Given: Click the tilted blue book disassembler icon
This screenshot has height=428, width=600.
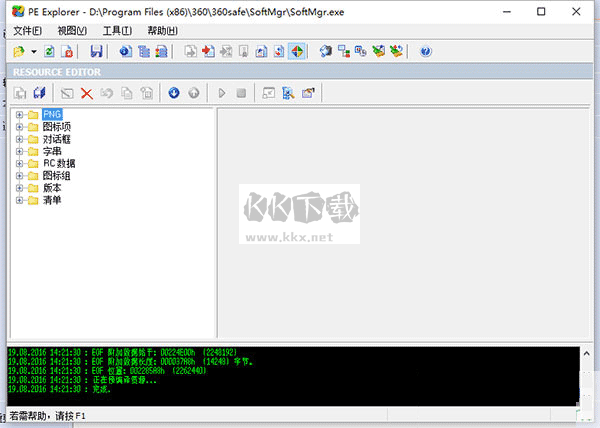Looking at the screenshot, I should point(326,51).
